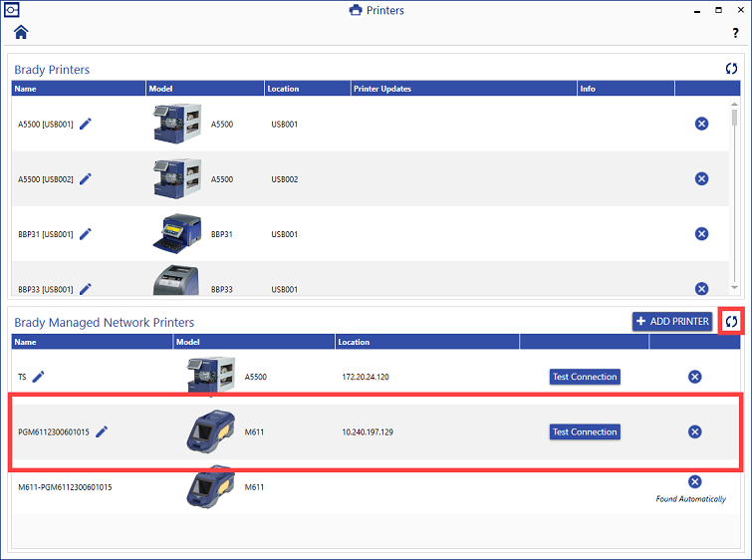The width and height of the screenshot is (752, 560).
Task: Refresh the Brady Printers list
Action: 731,69
